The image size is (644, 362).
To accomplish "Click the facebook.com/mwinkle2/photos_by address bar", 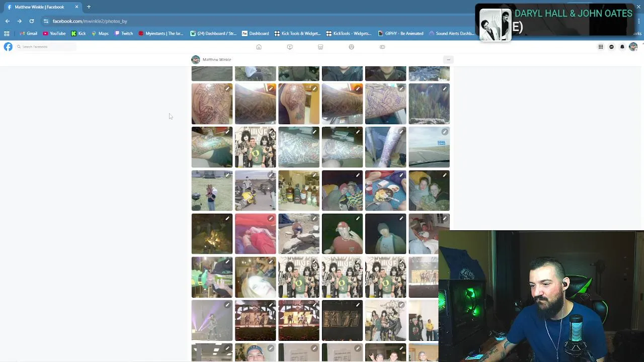I will coord(90,21).
